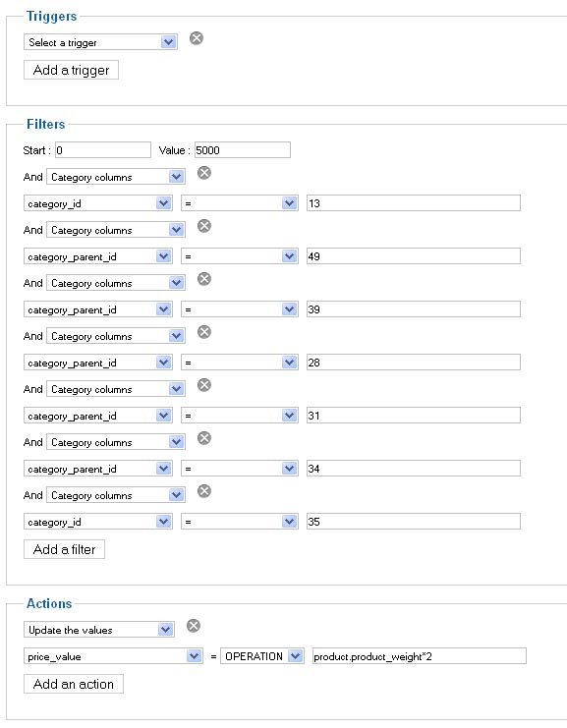Viewport: 567px width, 728px height.
Task: Delete the filter with value 34
Action: [204, 438]
